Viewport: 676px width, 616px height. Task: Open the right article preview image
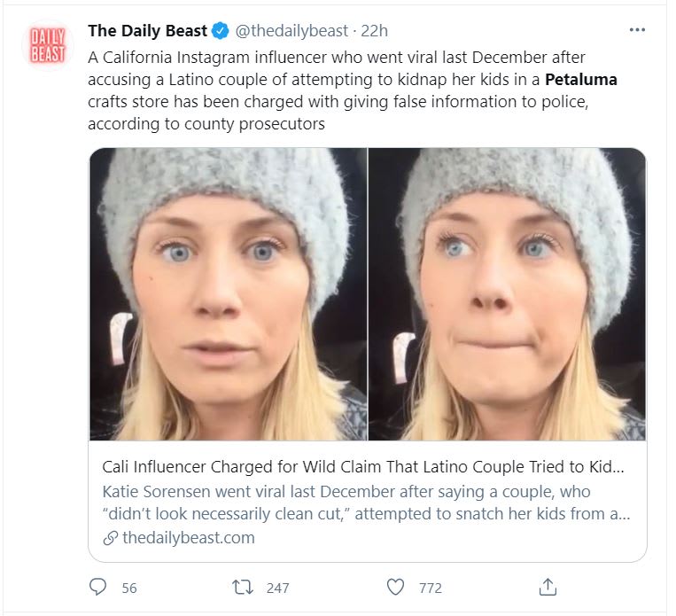point(507,294)
